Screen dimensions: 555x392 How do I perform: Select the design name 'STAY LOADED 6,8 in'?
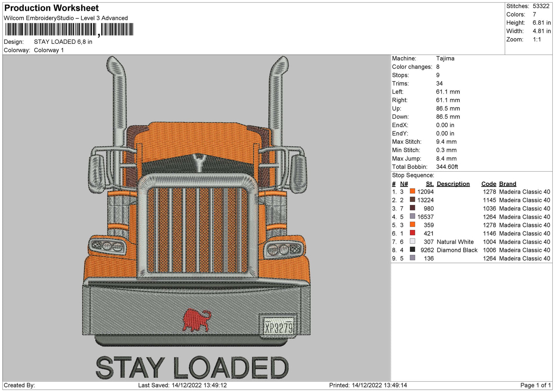pos(63,42)
